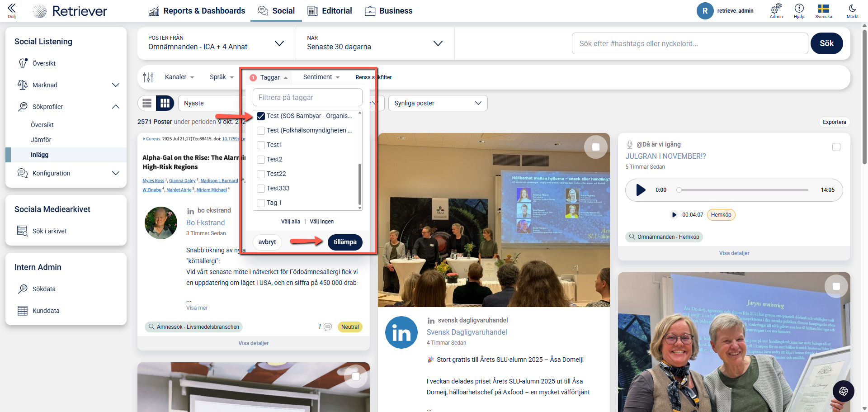The width and height of the screenshot is (868, 412).
Task: Cancel tag filter with avbryt
Action: [267, 242]
